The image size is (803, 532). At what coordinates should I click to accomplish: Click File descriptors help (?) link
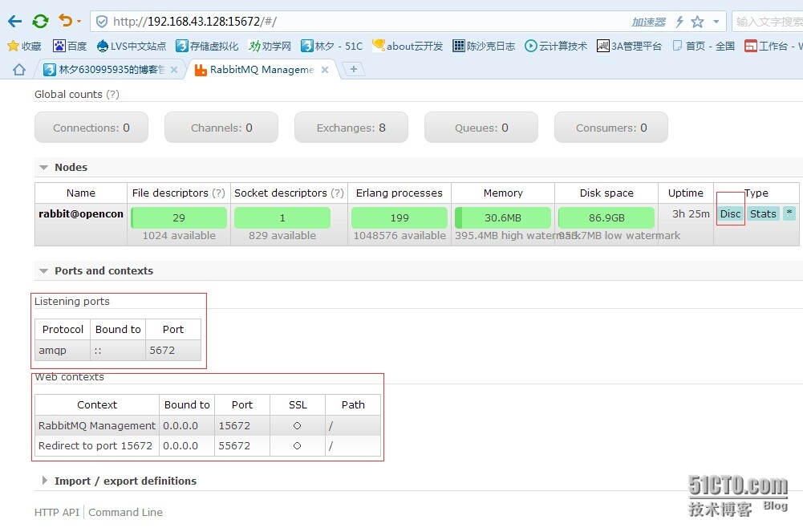(219, 193)
